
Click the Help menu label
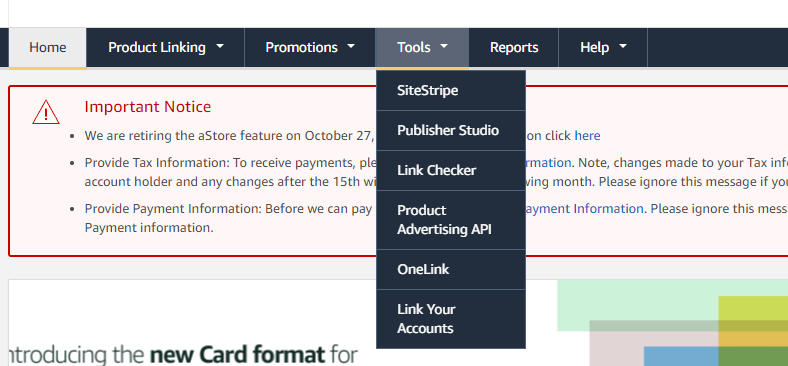[x=595, y=47]
